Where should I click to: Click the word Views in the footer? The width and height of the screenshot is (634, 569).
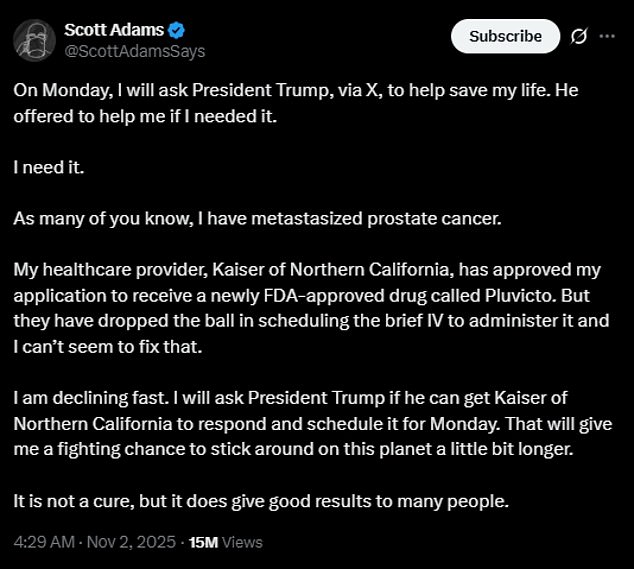click(x=243, y=542)
